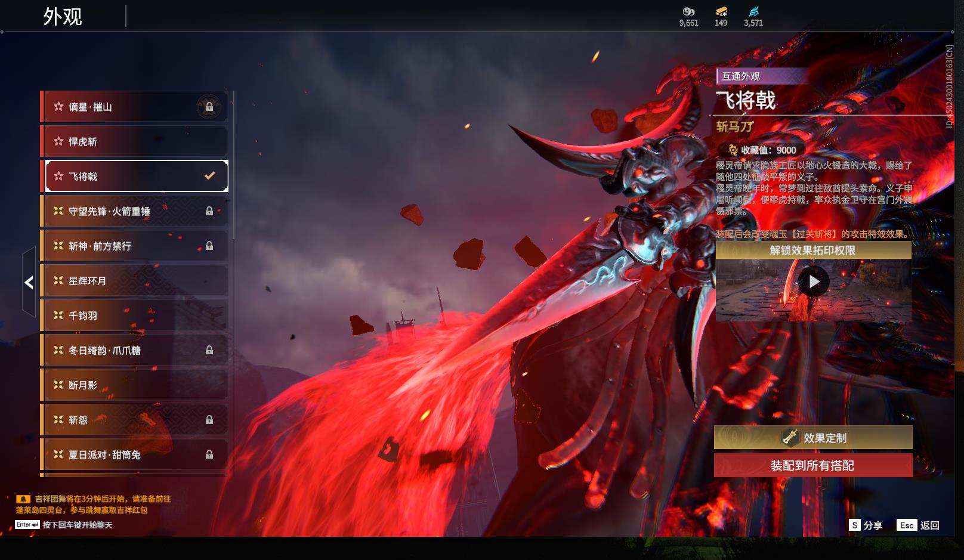Screen dimensions: 964x560
Task: Open 效果定制 effect customization
Action: coord(812,438)
